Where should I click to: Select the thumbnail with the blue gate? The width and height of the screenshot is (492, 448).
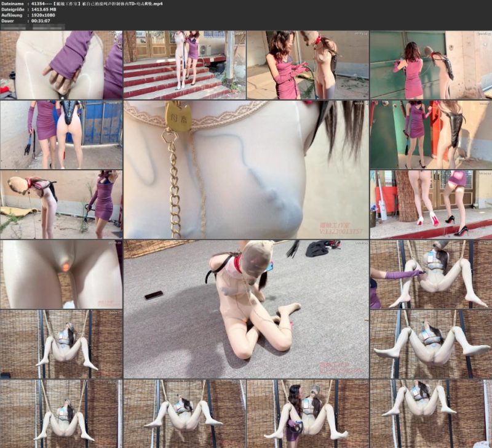(x=61, y=135)
